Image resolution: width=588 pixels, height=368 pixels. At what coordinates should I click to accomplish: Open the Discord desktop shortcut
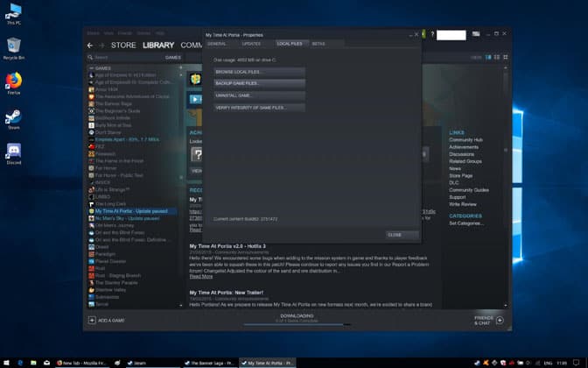click(x=14, y=153)
